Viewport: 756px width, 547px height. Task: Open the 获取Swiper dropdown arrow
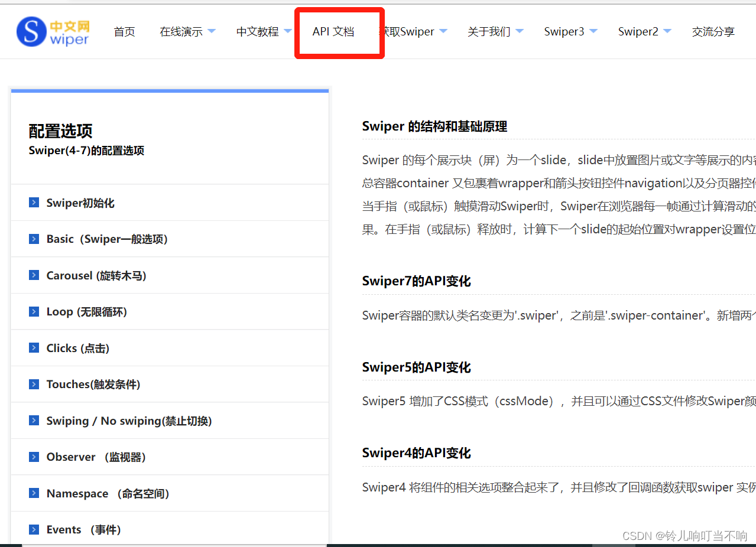443,31
